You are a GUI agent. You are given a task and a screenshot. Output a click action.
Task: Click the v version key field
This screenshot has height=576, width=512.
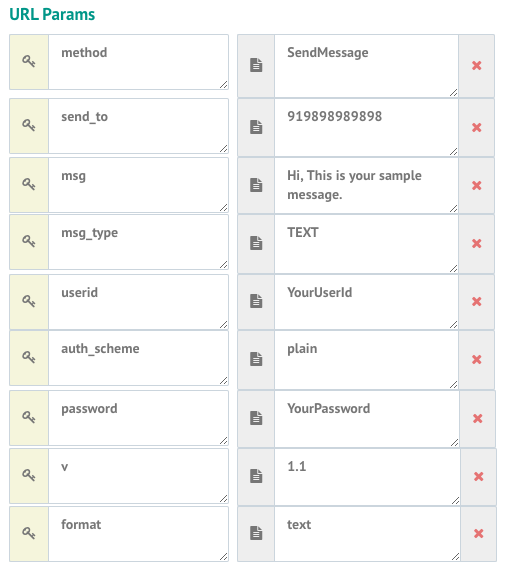pos(138,476)
